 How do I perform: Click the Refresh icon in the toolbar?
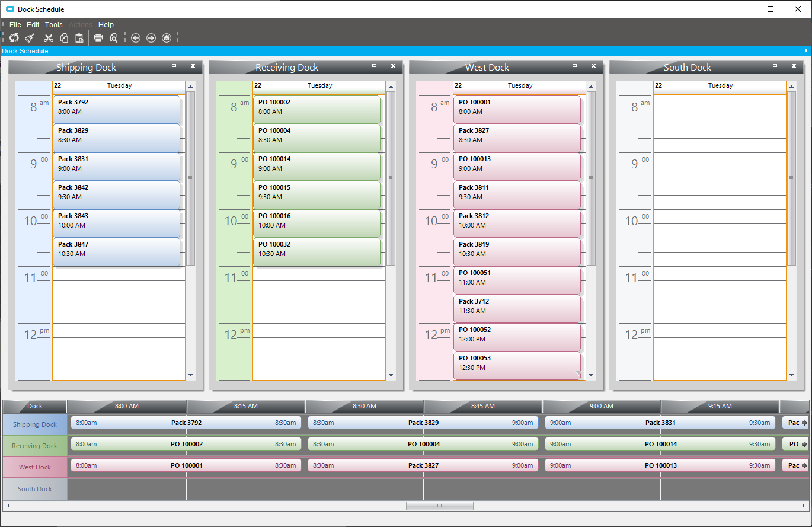click(x=14, y=38)
